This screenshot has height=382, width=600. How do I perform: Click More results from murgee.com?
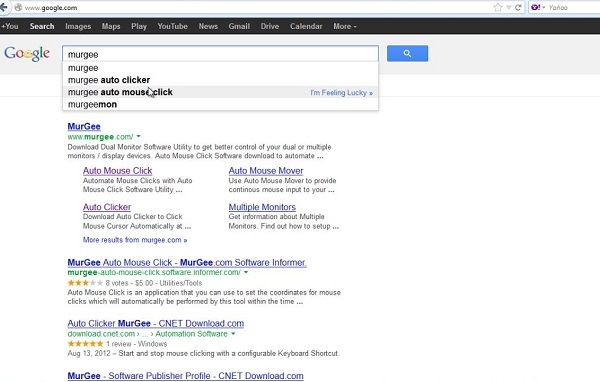pyautogui.click(x=135, y=240)
